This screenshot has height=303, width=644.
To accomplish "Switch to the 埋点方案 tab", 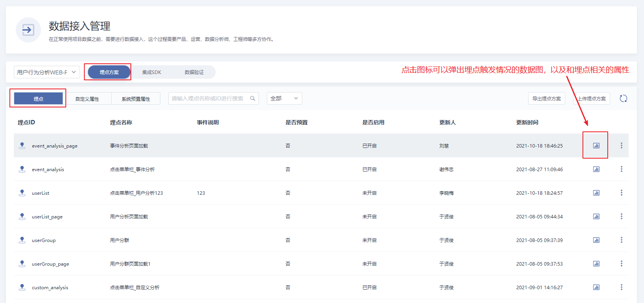I will (x=109, y=72).
